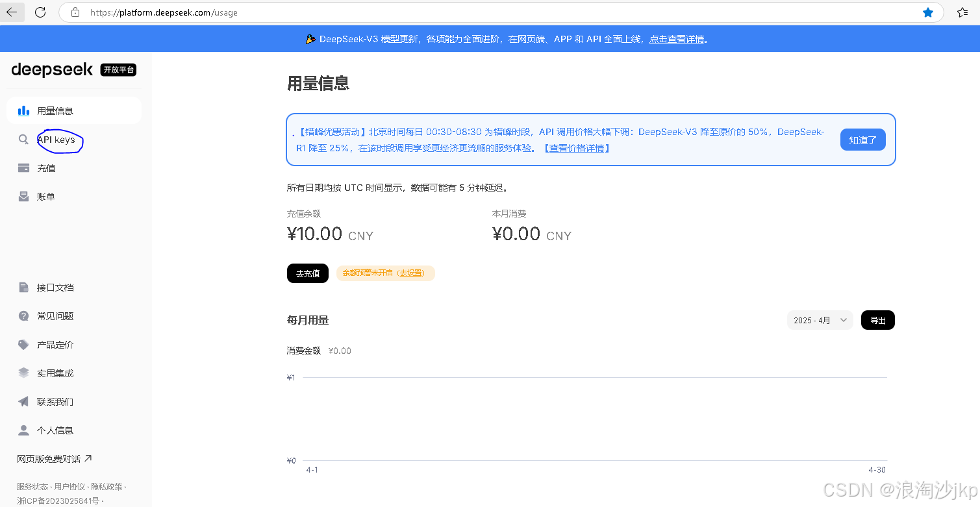Click the price tag icon beside 产品定价
This screenshot has width=980, height=507.
23,345
